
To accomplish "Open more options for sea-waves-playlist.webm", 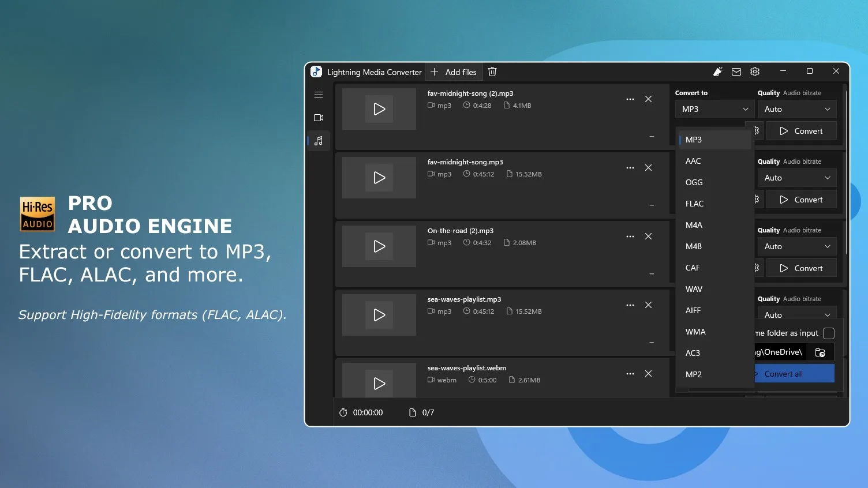I will (630, 374).
